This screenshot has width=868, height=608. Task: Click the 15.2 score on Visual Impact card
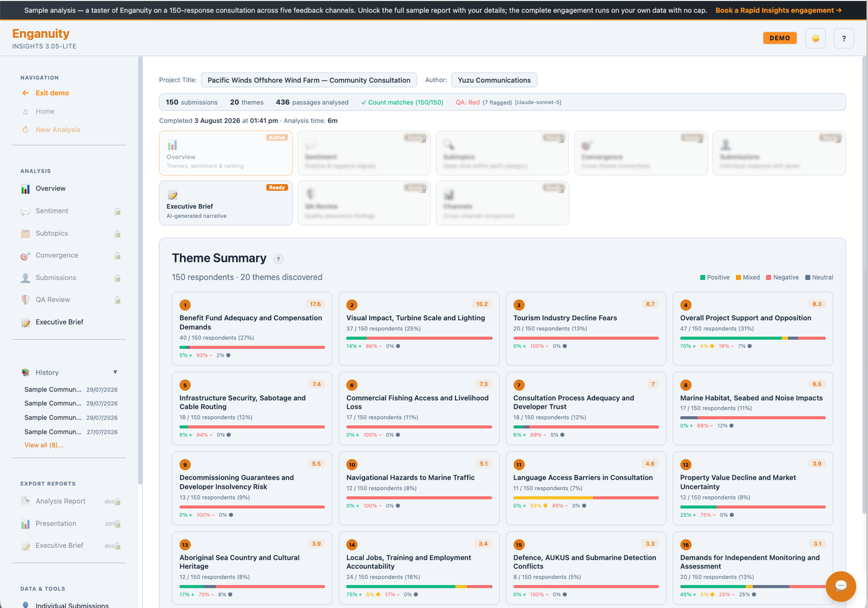(482, 304)
